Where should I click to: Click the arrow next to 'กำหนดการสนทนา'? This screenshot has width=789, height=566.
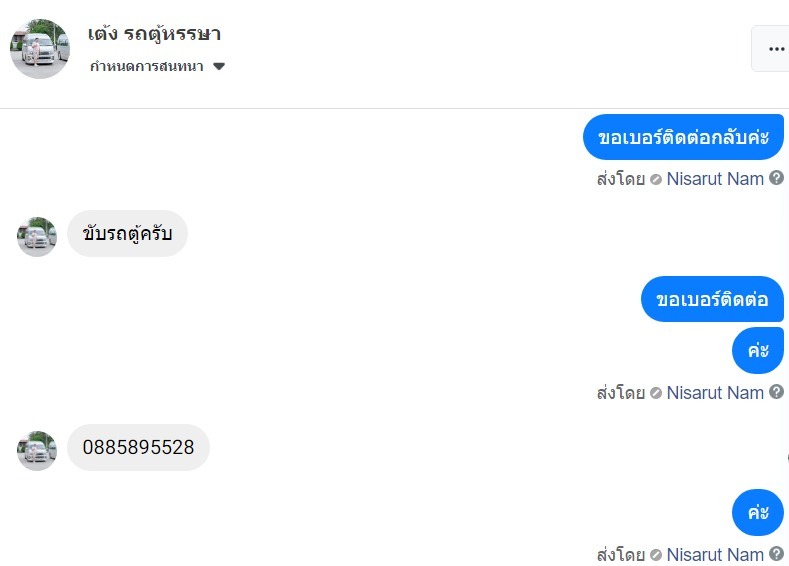219,67
